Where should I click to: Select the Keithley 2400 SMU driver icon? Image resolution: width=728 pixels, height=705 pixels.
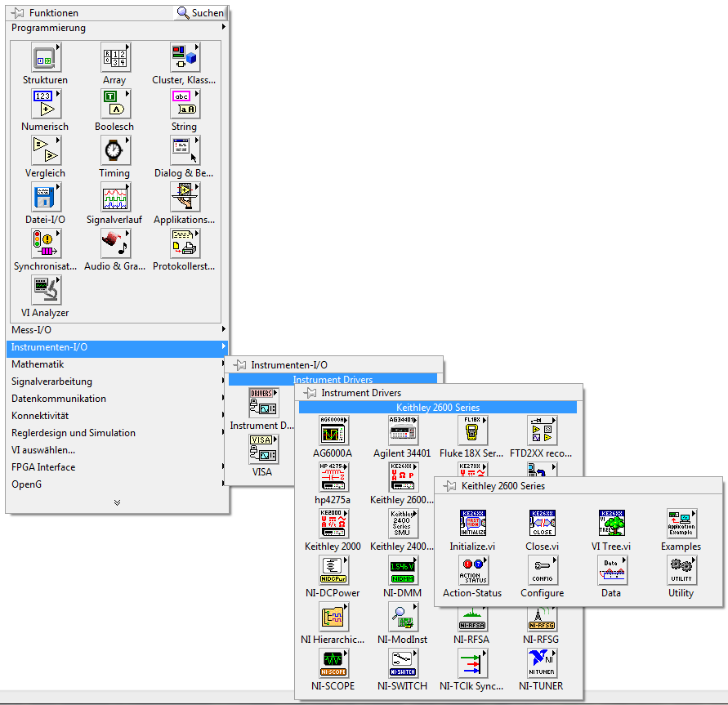pos(403,524)
